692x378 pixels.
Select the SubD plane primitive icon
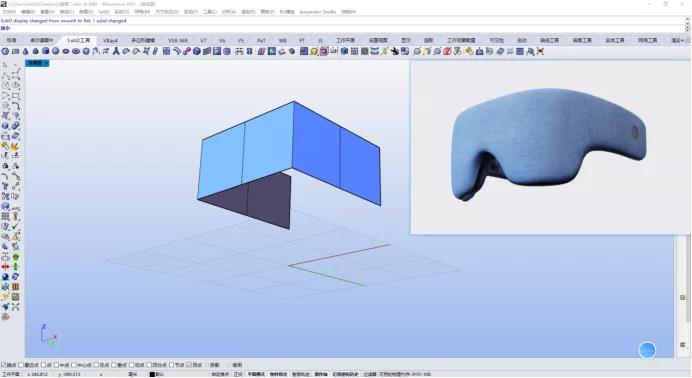15,51
